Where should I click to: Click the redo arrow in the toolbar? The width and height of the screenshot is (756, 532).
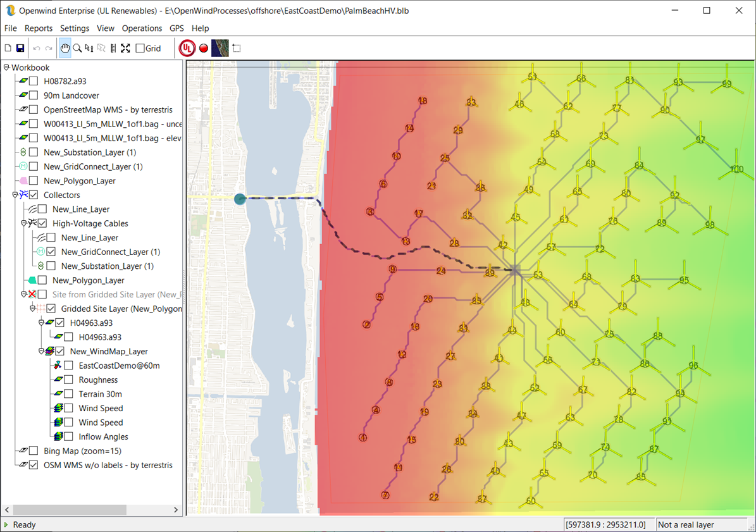tap(49, 48)
